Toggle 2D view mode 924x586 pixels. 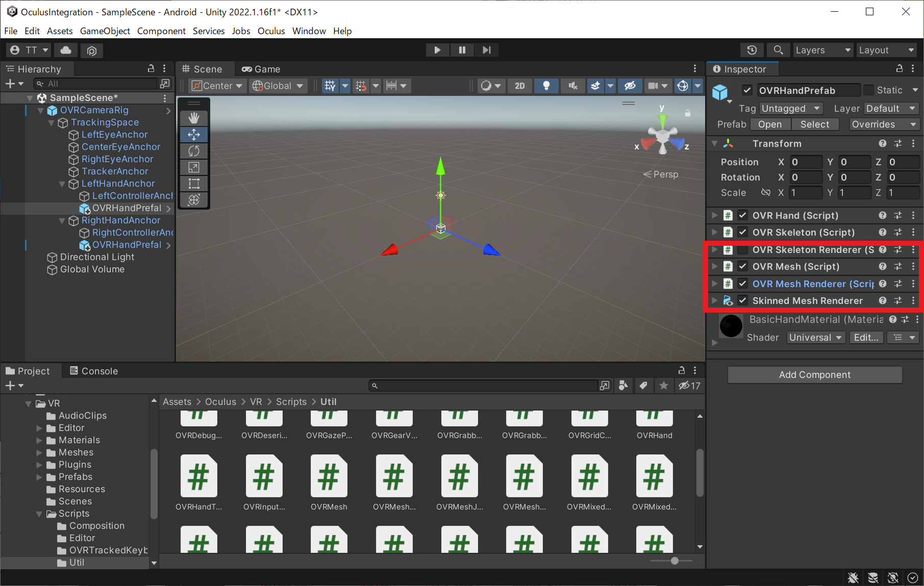click(519, 86)
